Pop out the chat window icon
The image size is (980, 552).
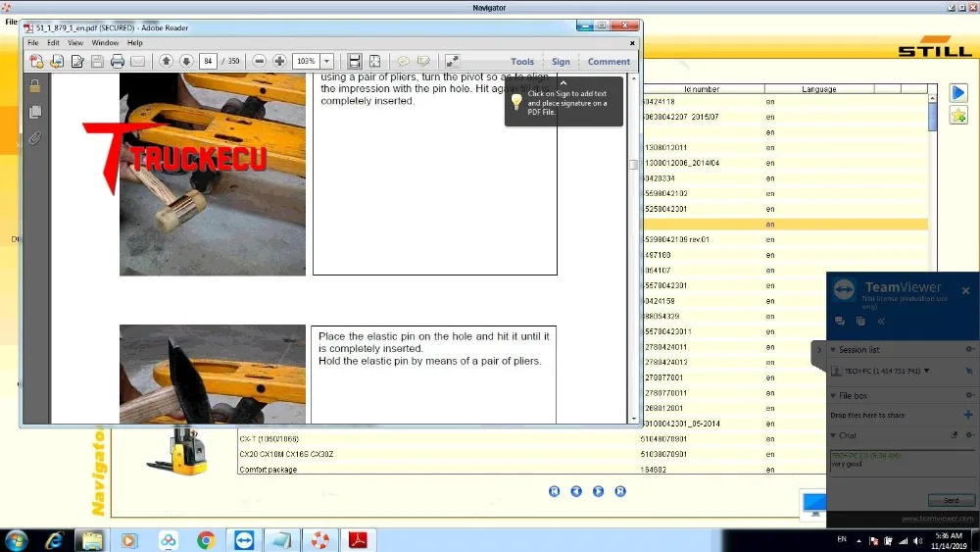954,435
